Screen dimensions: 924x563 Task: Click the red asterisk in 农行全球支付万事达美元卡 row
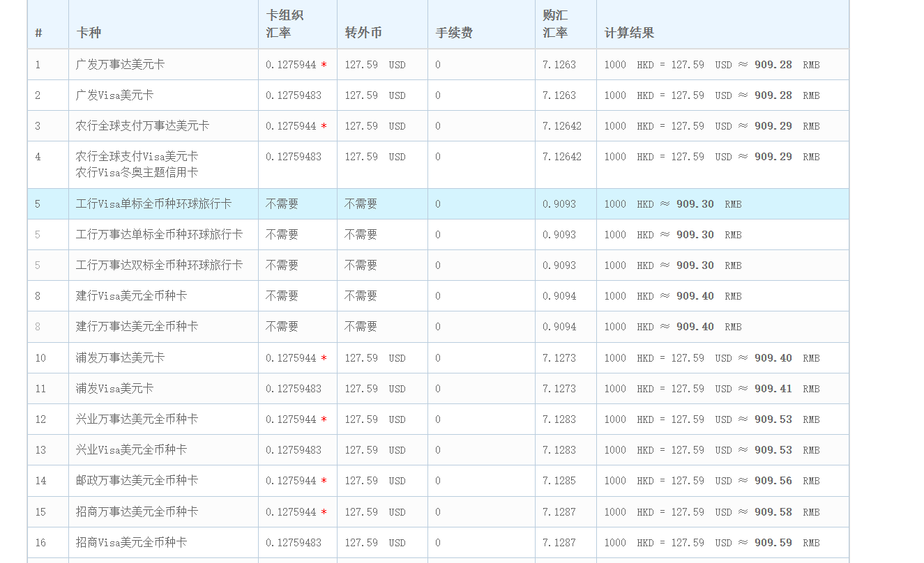[x=324, y=126]
